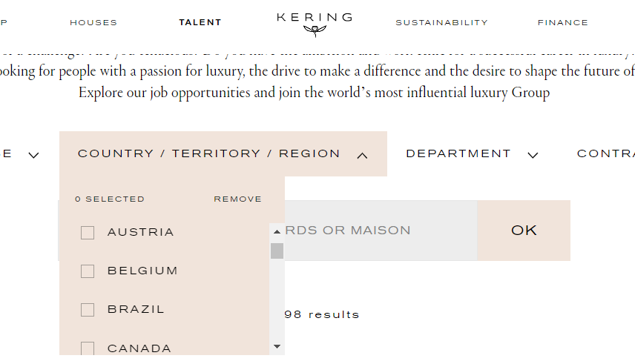Click the scroll up arrow in country list
This screenshot has width=635, height=364.
click(x=277, y=232)
